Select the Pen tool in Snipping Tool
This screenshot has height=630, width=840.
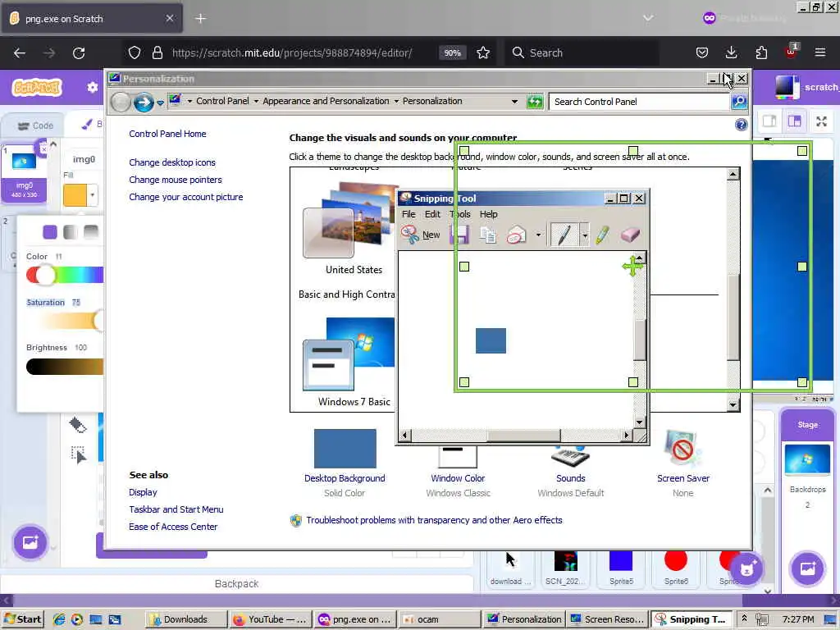point(563,235)
